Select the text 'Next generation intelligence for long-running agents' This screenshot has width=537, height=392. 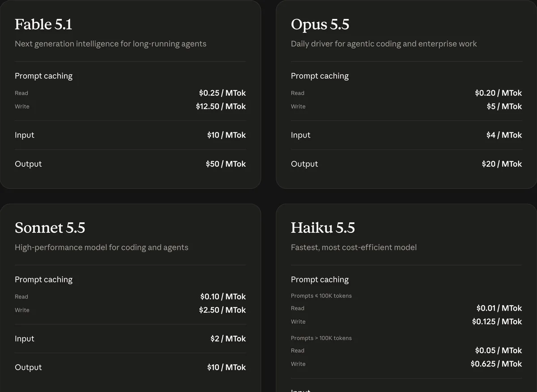111,44
